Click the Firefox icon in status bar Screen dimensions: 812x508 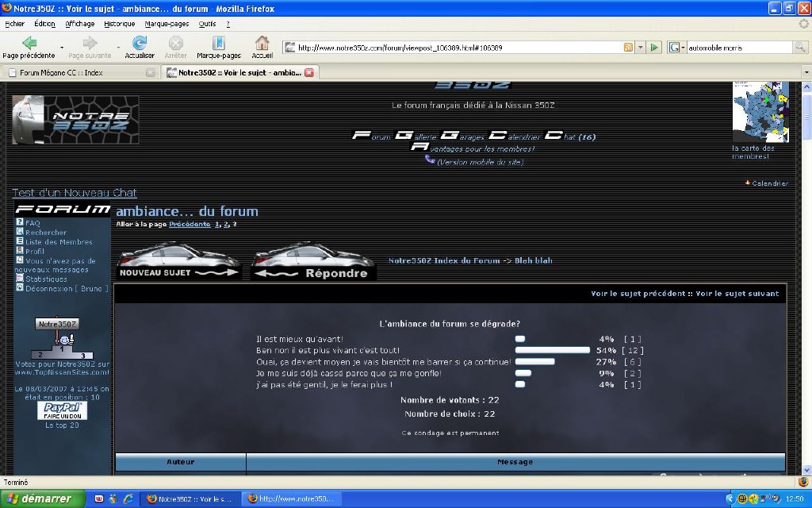coord(803,482)
